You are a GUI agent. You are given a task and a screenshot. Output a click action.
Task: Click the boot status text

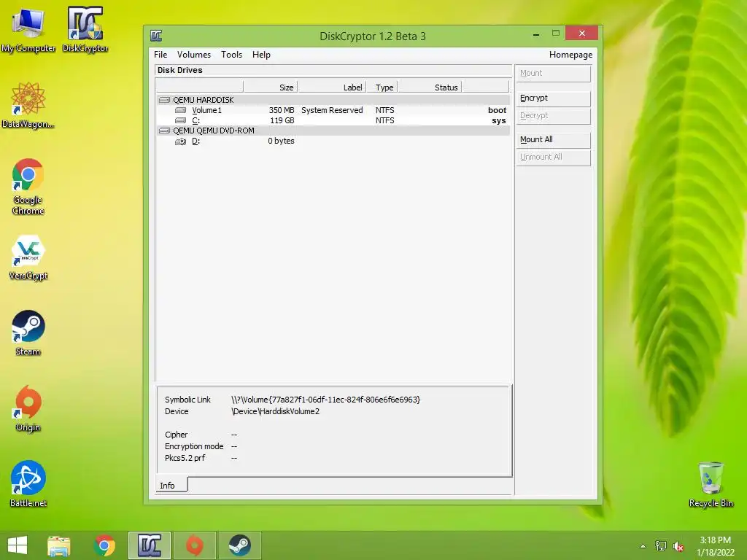coord(497,110)
